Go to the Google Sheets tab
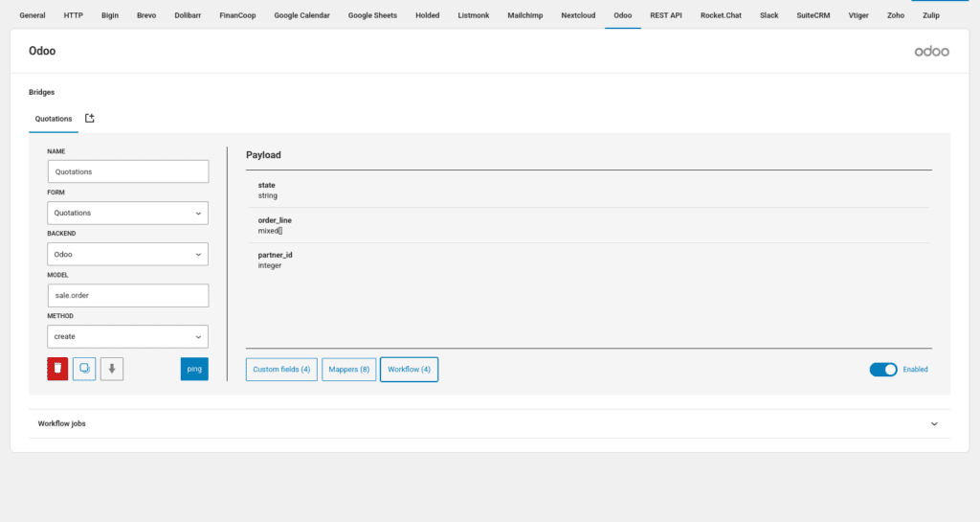 click(372, 15)
